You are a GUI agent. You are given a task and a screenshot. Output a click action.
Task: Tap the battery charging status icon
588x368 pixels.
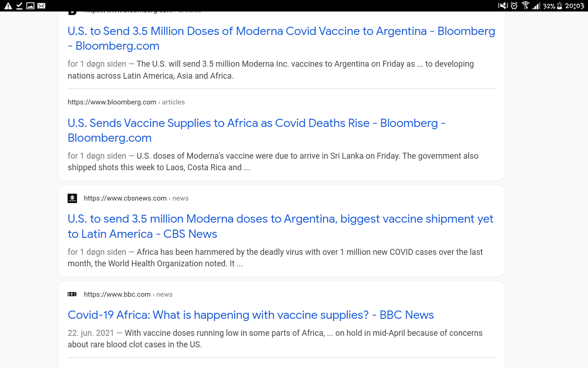point(560,6)
